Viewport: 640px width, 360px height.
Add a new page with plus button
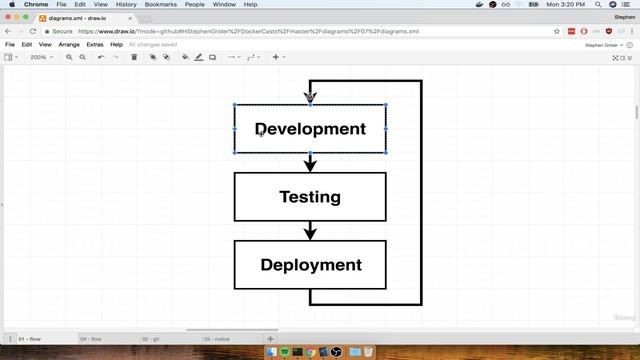pyautogui.click(x=270, y=339)
